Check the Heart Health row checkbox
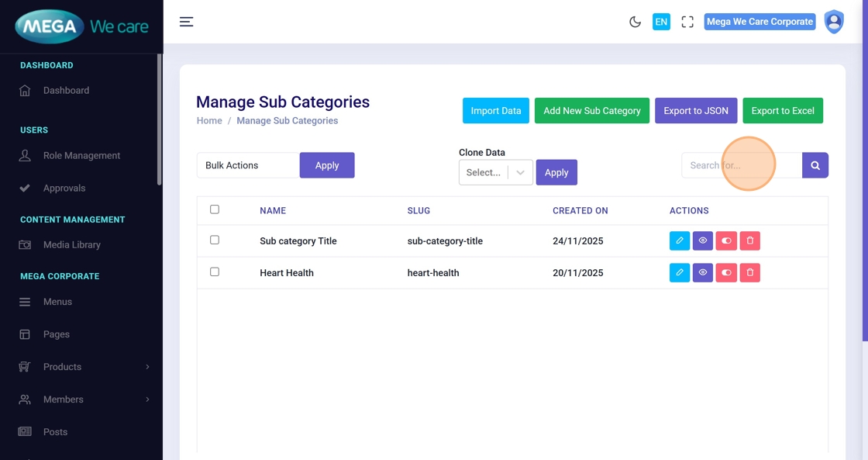The height and width of the screenshot is (460, 868). click(215, 272)
